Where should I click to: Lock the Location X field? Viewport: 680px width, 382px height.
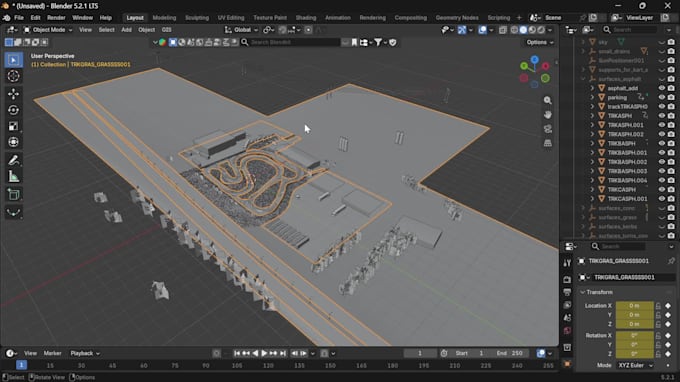[658, 306]
